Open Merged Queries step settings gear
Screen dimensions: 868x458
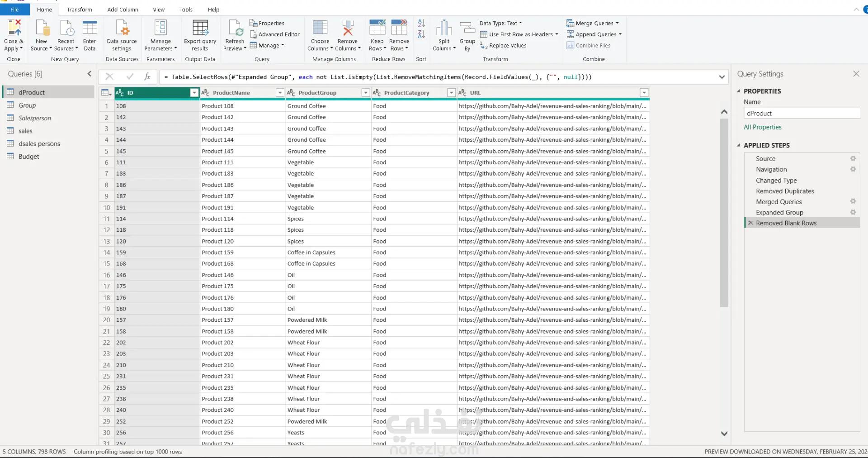[x=853, y=201]
